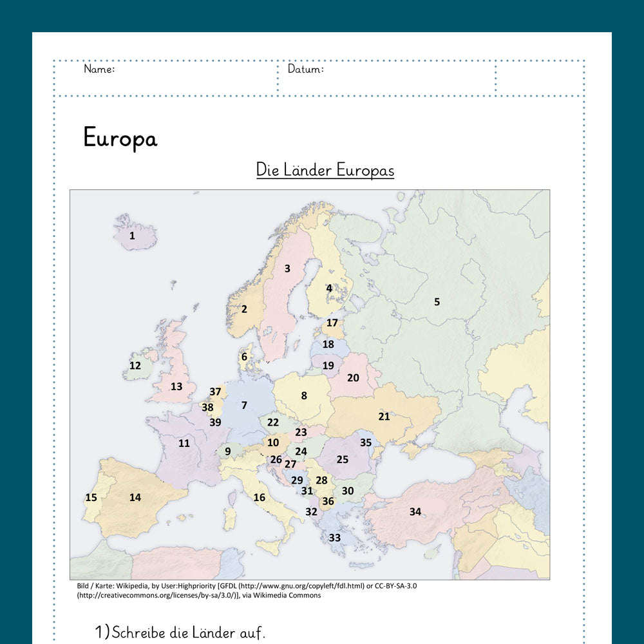
Task: Click the number 36 on North Macedonia
Action: (x=328, y=501)
